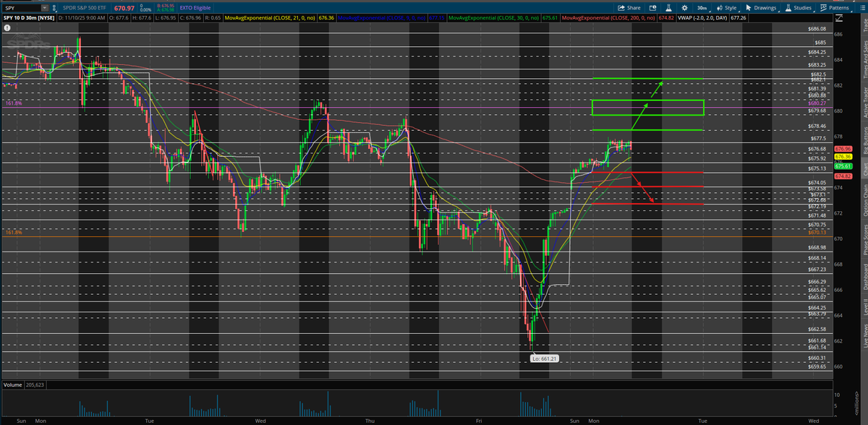
Task: Click the Volume 205,623 label
Action: (x=25, y=385)
